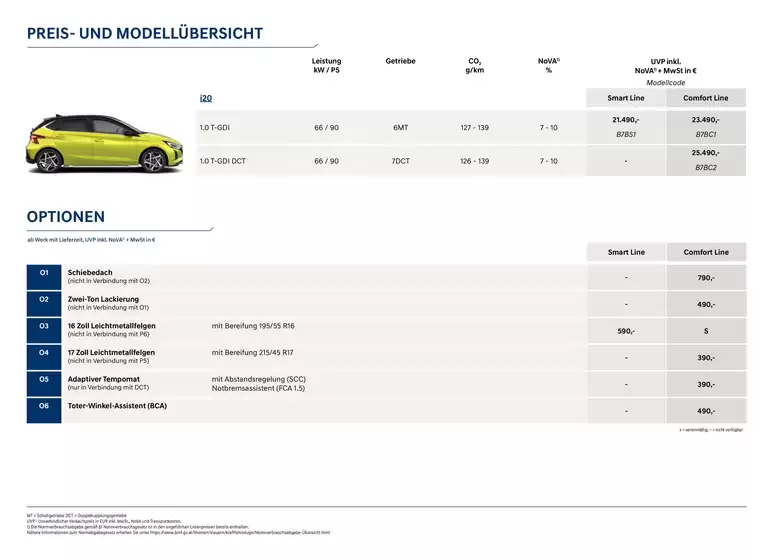773x560 pixels.
Task: Open the i20 model link
Action: click(206, 98)
